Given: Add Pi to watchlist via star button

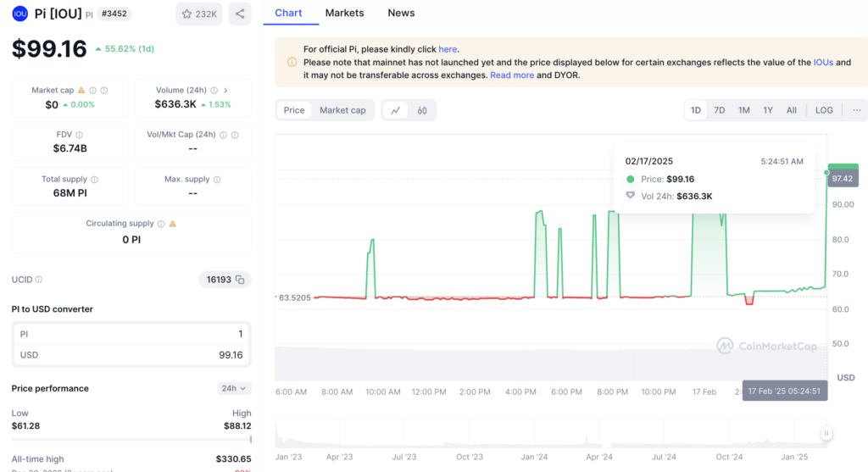Looking at the screenshot, I should pos(198,14).
